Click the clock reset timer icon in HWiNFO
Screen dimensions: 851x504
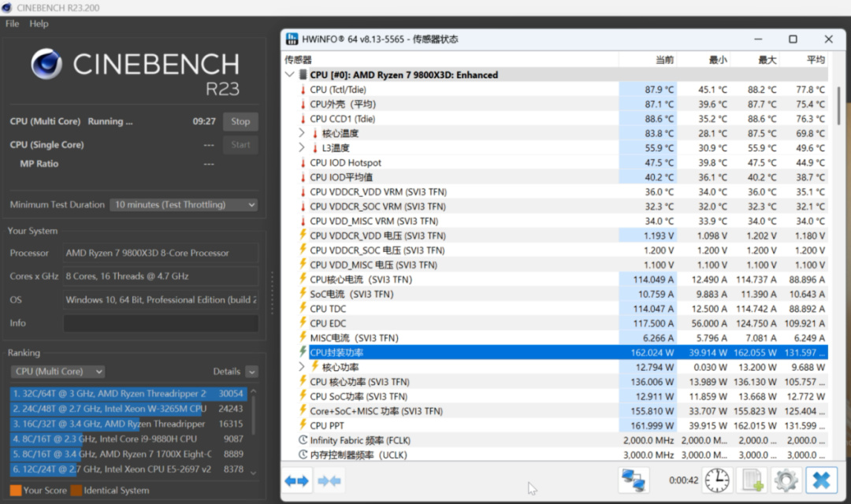pos(717,480)
